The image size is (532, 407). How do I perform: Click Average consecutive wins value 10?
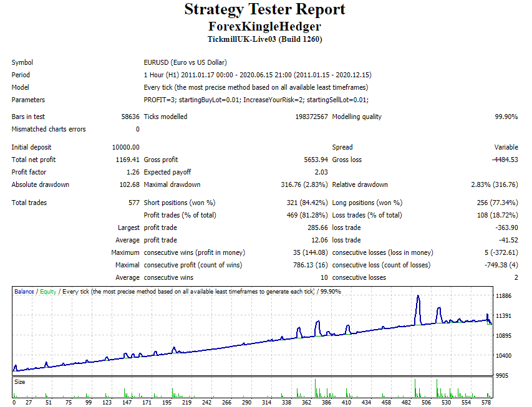(324, 278)
